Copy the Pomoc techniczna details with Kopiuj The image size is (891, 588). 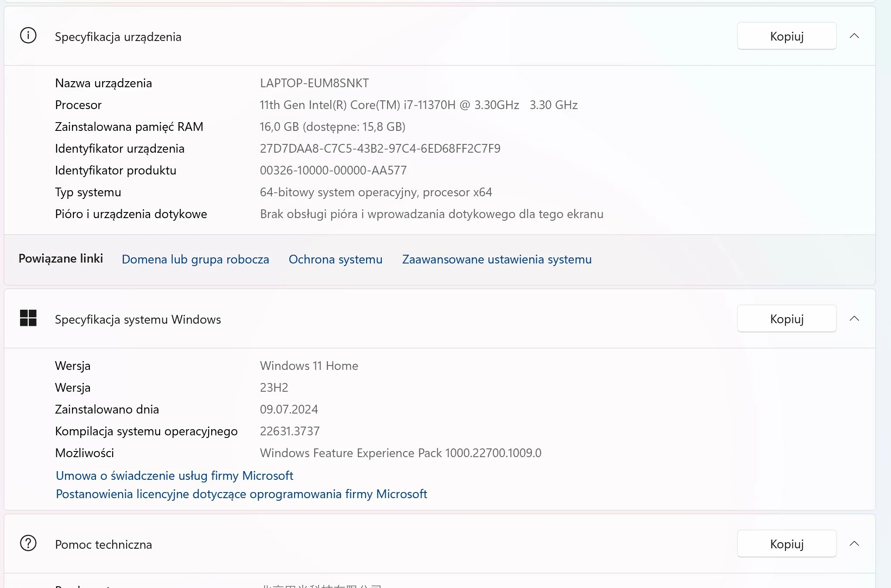pyautogui.click(x=787, y=544)
